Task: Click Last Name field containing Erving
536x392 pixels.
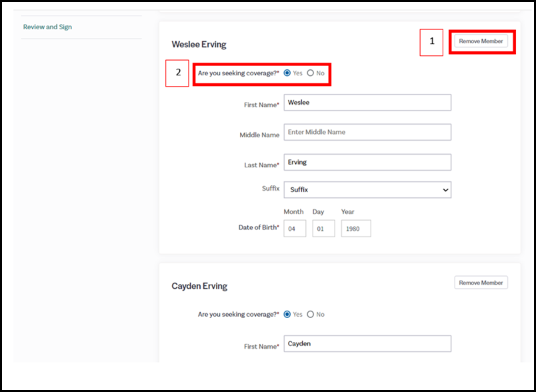Action: click(367, 162)
